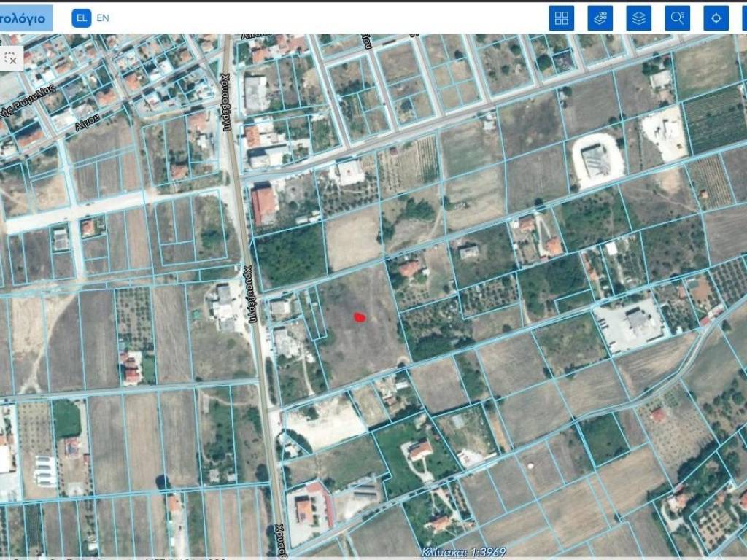
Task: Click the Κτηματολόγιο logo button
Action: pos(26,18)
